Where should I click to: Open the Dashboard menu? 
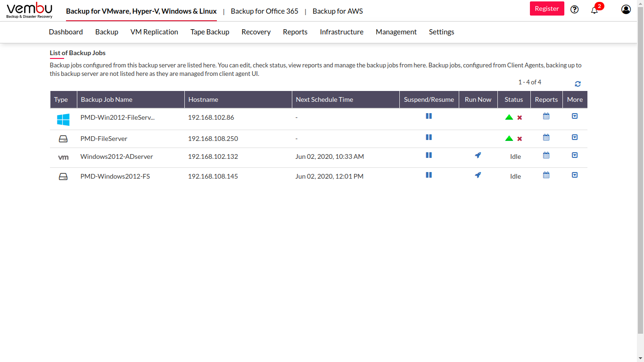coord(66,32)
